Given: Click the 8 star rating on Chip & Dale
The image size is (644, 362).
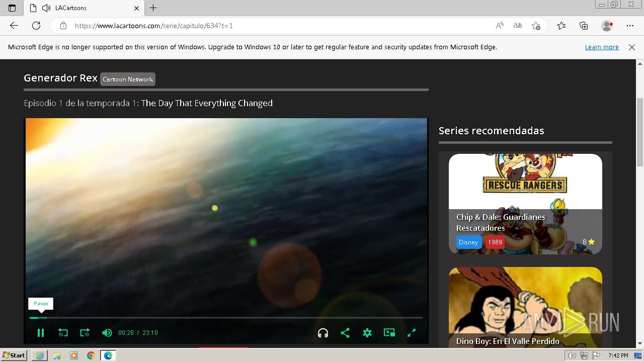Looking at the screenshot, I should (588, 242).
